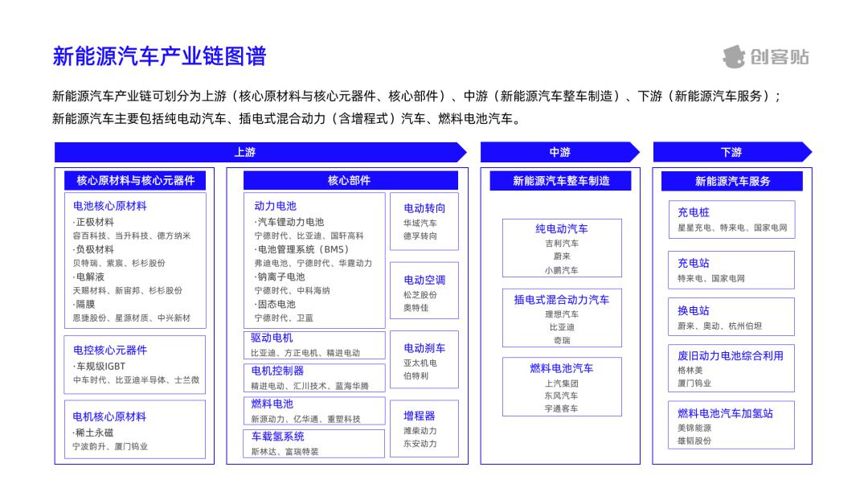Select the 新能源汽车整车制造 header

click(560, 181)
